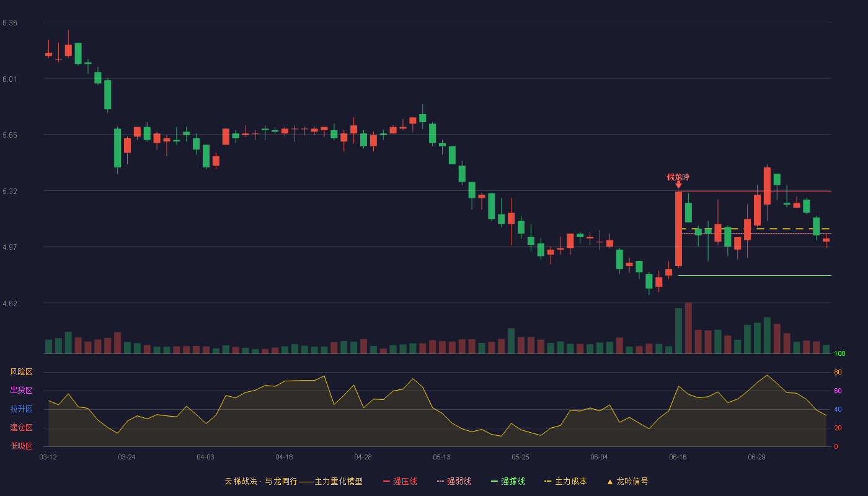868x496 pixels.
Task: Click the tall red candlestick under 假龙吟
Action: (678, 229)
